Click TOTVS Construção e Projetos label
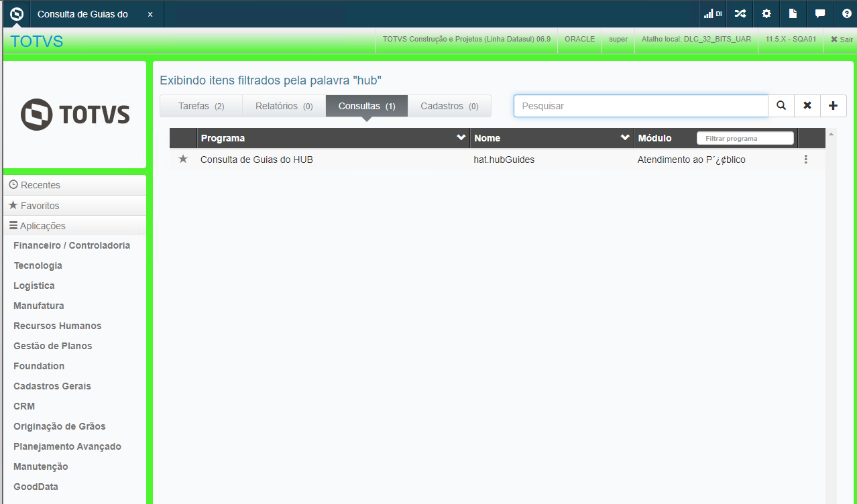 (x=467, y=39)
